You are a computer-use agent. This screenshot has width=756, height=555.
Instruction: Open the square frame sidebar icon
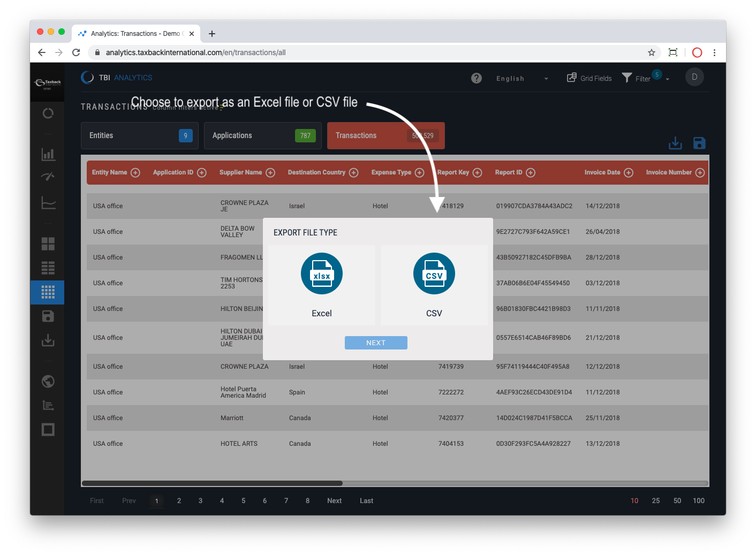[48, 429]
